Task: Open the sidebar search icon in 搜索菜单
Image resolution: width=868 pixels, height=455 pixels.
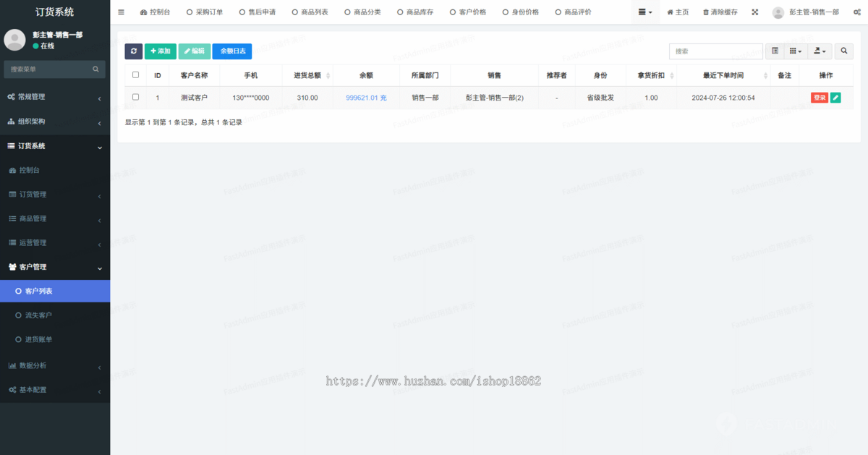Action: 95,69
